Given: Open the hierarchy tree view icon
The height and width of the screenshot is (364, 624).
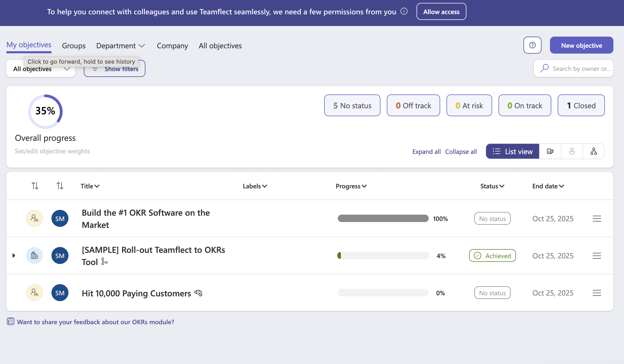Looking at the screenshot, I should [x=594, y=151].
